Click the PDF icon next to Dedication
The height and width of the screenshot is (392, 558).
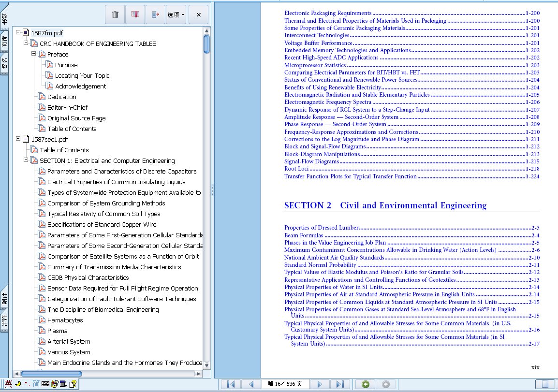point(42,97)
